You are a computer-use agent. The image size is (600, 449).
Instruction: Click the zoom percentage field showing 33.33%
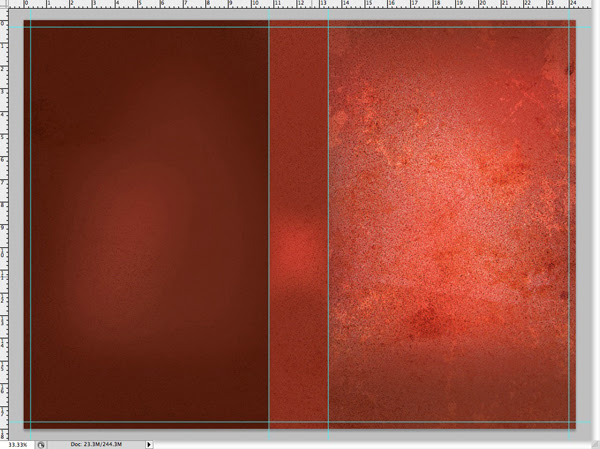pyautogui.click(x=15, y=444)
